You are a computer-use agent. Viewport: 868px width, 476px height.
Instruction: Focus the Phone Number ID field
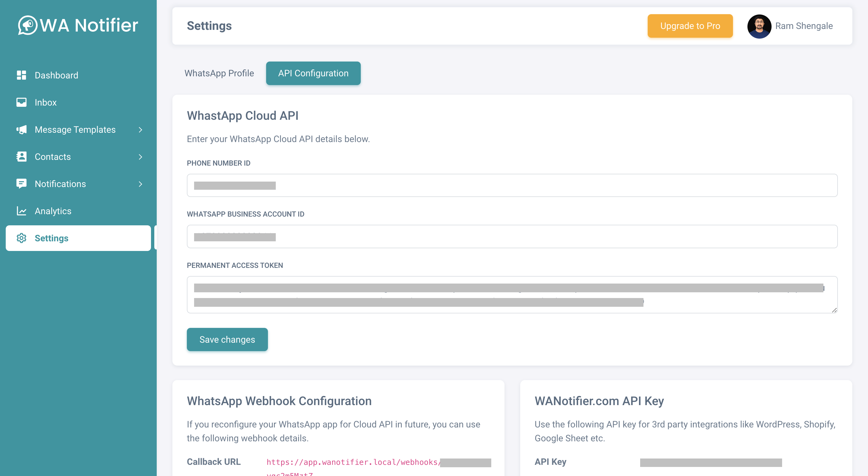coord(512,186)
